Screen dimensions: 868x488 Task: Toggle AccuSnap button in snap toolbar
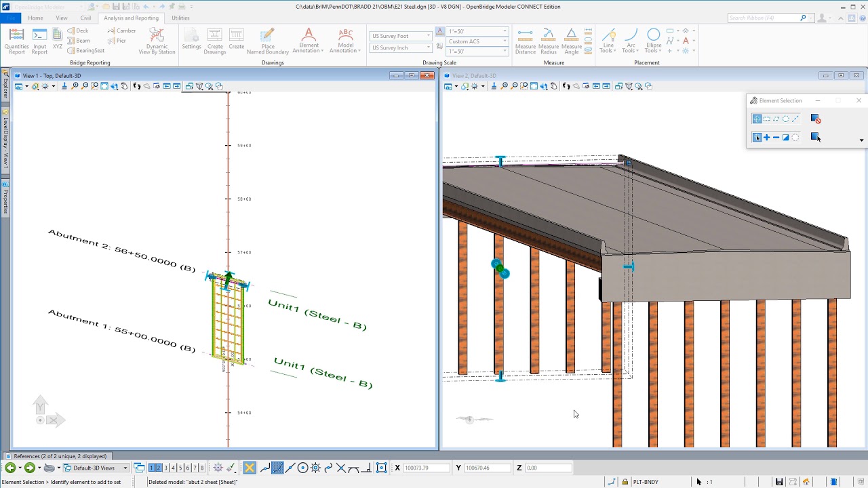click(250, 468)
